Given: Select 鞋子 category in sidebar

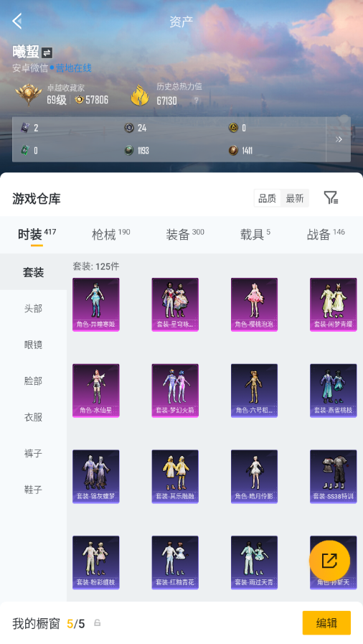Looking at the screenshot, I should pyautogui.click(x=33, y=489).
